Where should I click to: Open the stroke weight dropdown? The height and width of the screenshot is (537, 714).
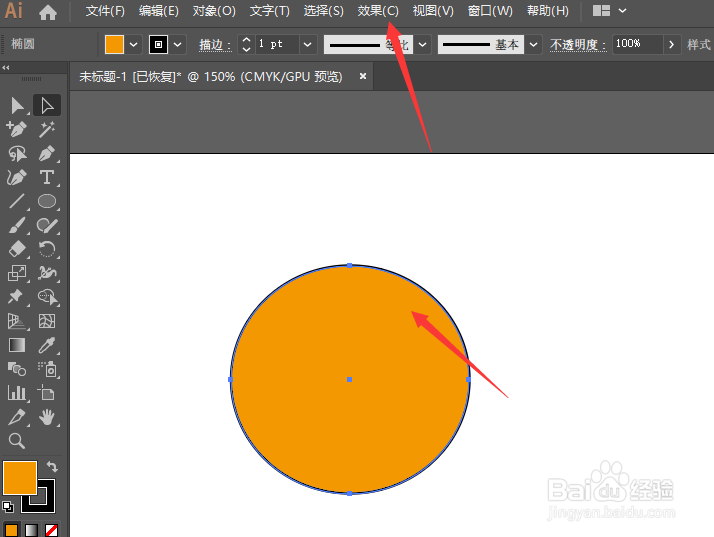pyautogui.click(x=307, y=44)
